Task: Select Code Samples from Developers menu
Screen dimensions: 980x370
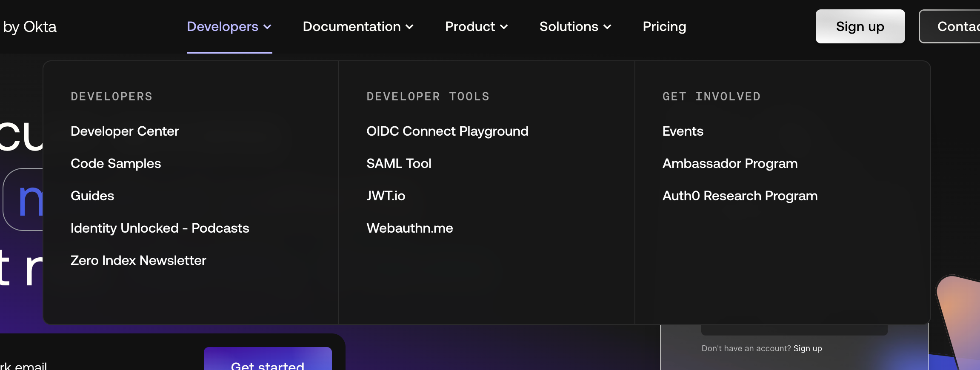Action: [x=116, y=163]
